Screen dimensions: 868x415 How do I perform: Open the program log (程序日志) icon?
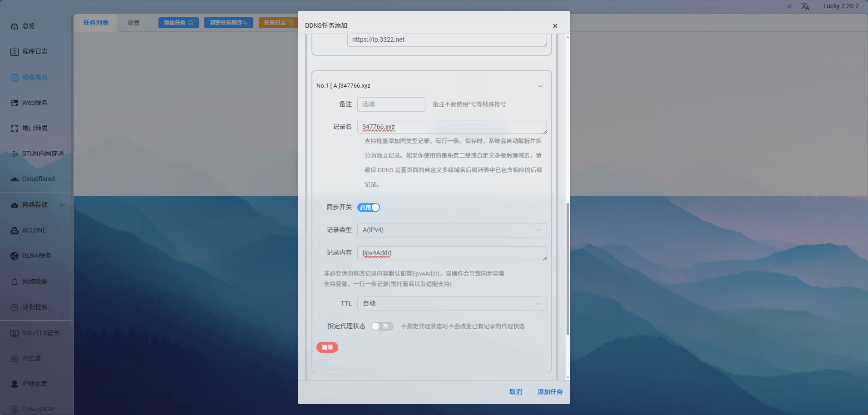pos(15,52)
